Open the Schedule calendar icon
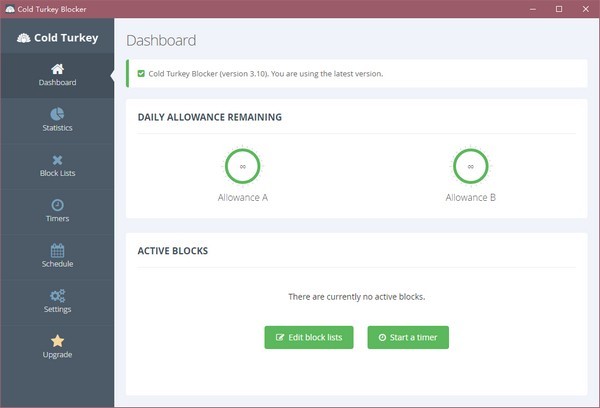600x408 pixels. coord(57,250)
